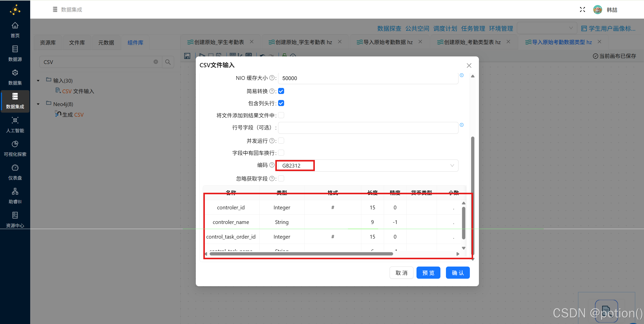Click the field table scroll-down arrow
The width and height of the screenshot is (644, 324).
tap(464, 248)
